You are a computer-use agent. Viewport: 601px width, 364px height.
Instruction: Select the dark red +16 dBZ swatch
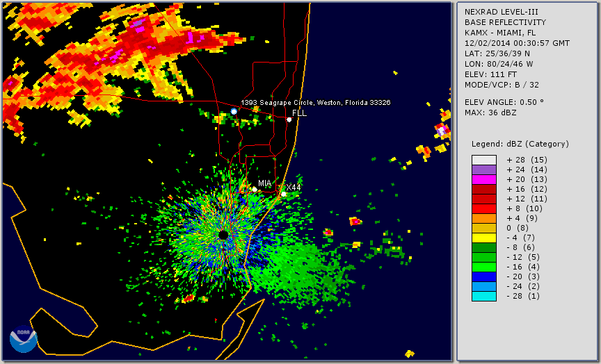point(484,189)
